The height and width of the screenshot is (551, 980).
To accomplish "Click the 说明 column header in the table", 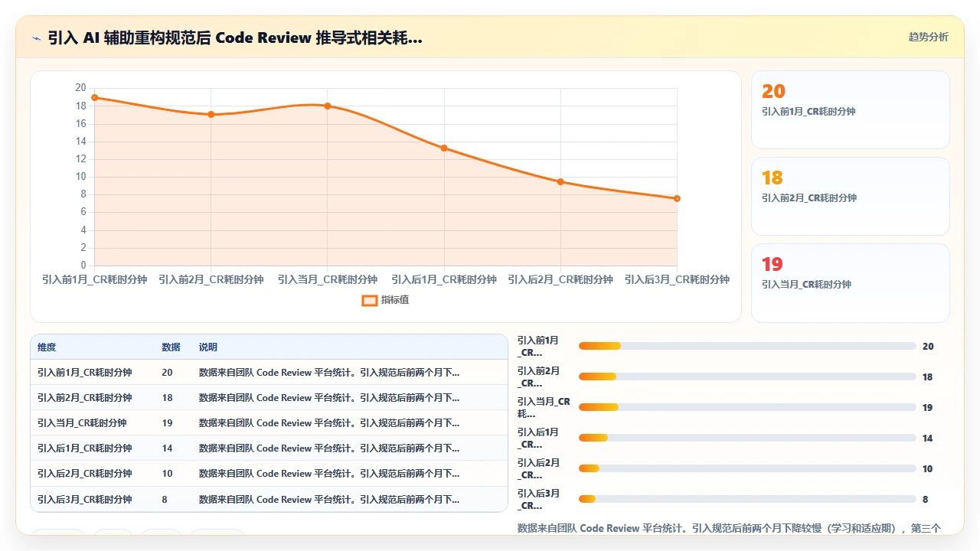I will [x=207, y=347].
